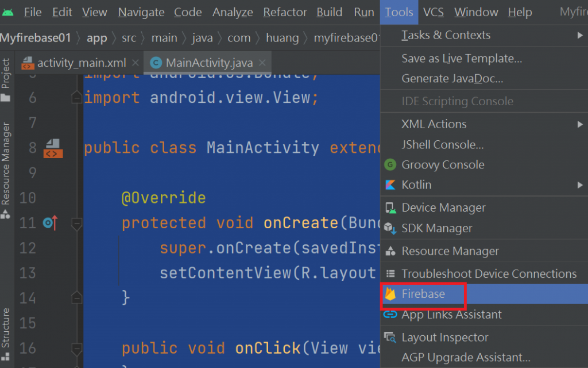Close the MainActivity.java tab
This screenshot has height=368, width=588.
262,63
